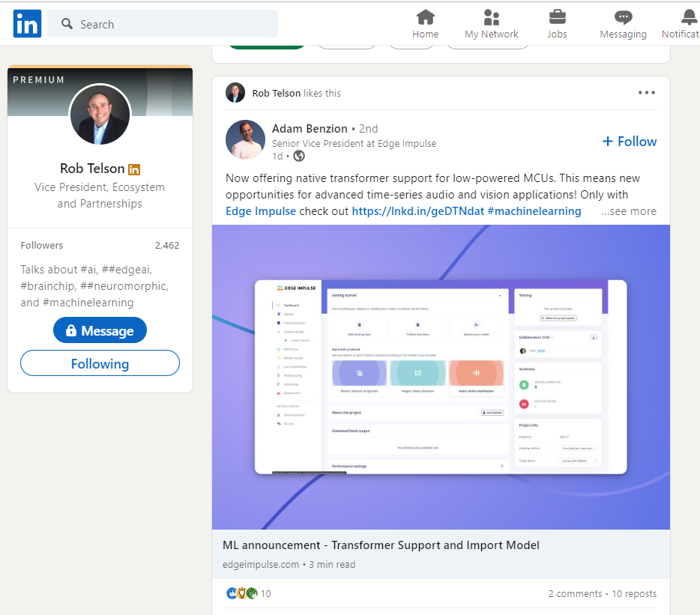Click the search magnifier icon

click(67, 24)
